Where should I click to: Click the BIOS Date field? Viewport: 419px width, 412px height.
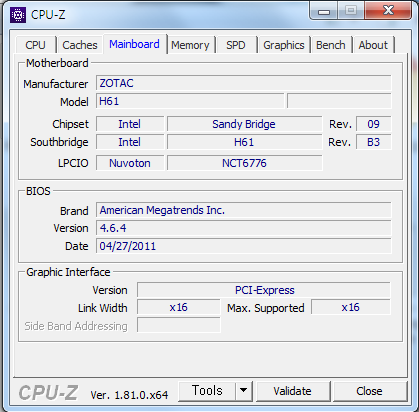pos(244,246)
